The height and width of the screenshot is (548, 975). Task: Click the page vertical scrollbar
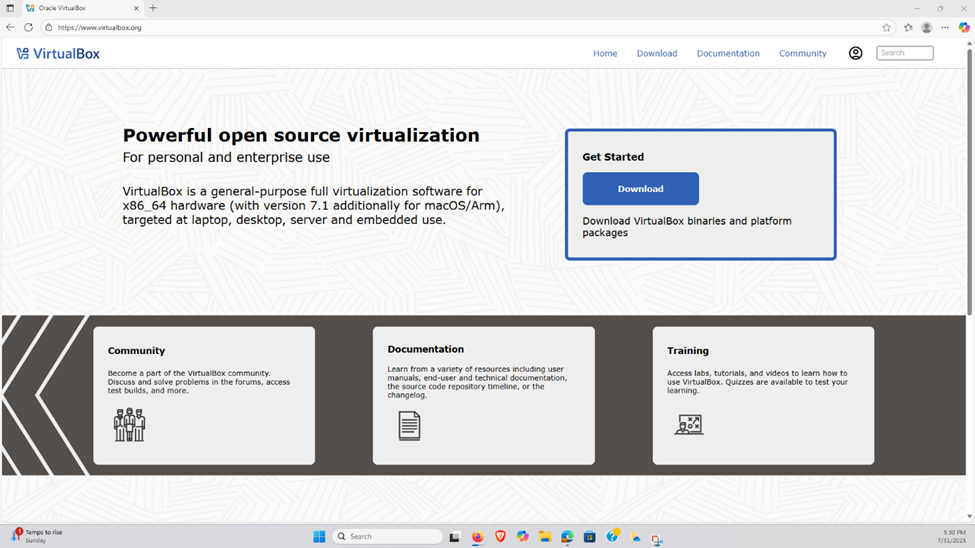click(969, 180)
